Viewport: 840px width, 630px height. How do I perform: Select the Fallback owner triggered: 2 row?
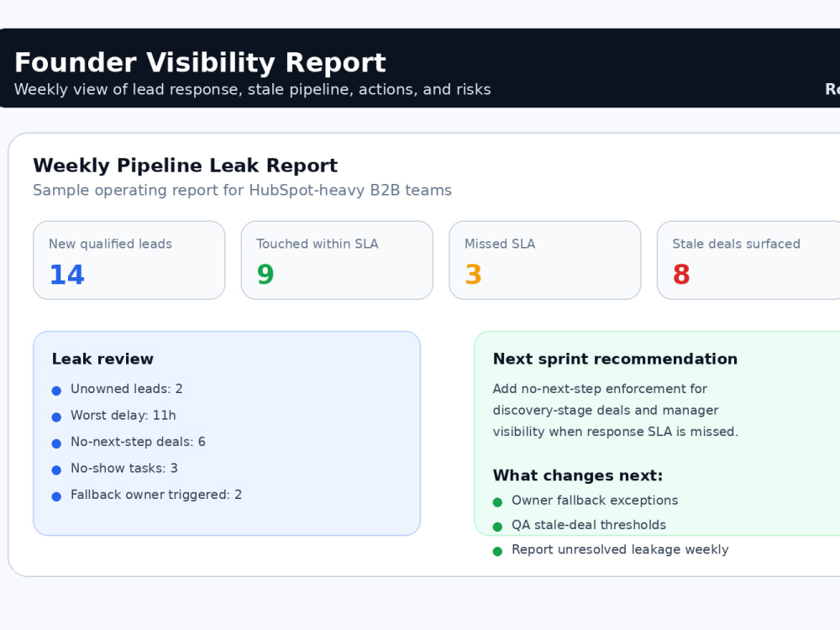pos(147,495)
